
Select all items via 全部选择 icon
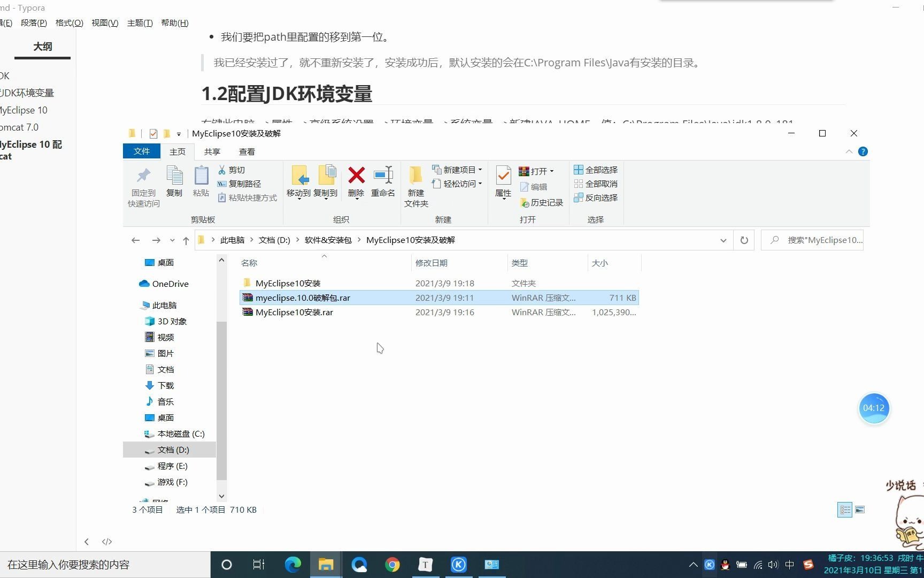point(595,169)
